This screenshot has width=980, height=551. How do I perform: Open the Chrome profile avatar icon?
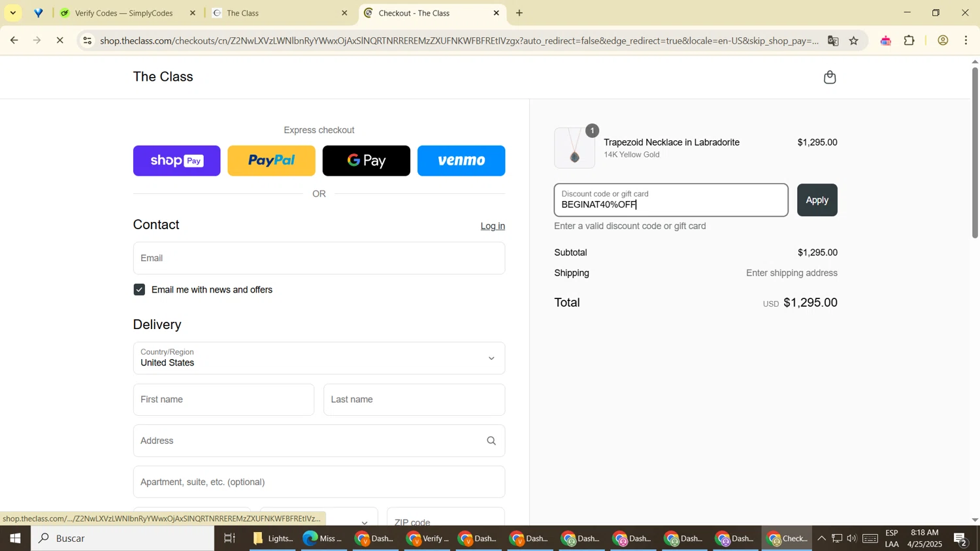pos(943,40)
